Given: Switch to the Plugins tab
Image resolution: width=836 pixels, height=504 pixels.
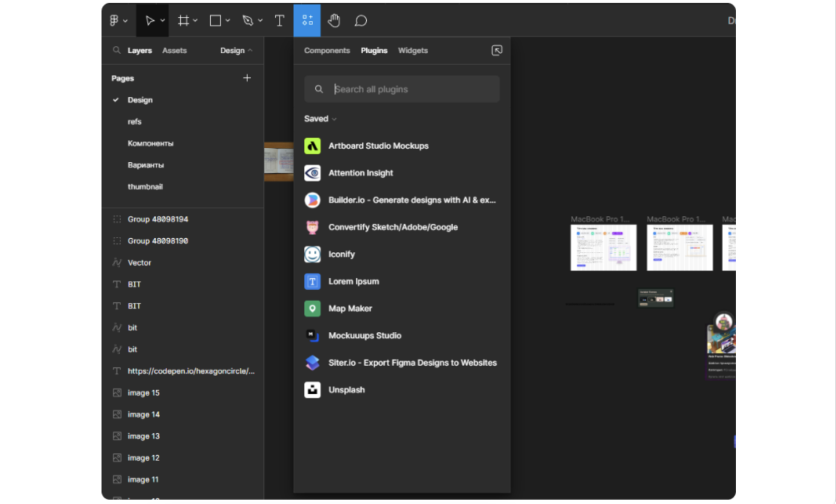Looking at the screenshot, I should (374, 50).
